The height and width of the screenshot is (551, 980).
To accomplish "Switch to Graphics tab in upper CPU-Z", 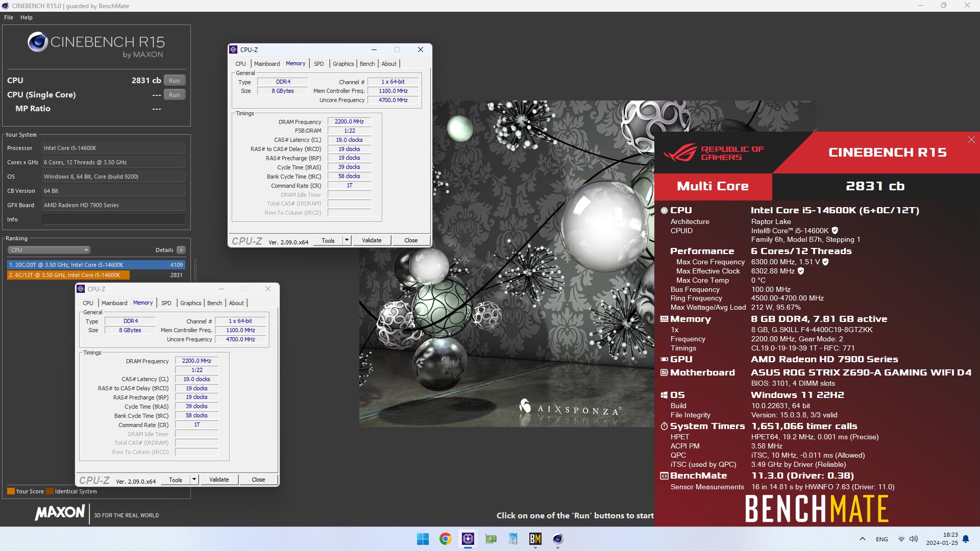I will pyautogui.click(x=343, y=64).
